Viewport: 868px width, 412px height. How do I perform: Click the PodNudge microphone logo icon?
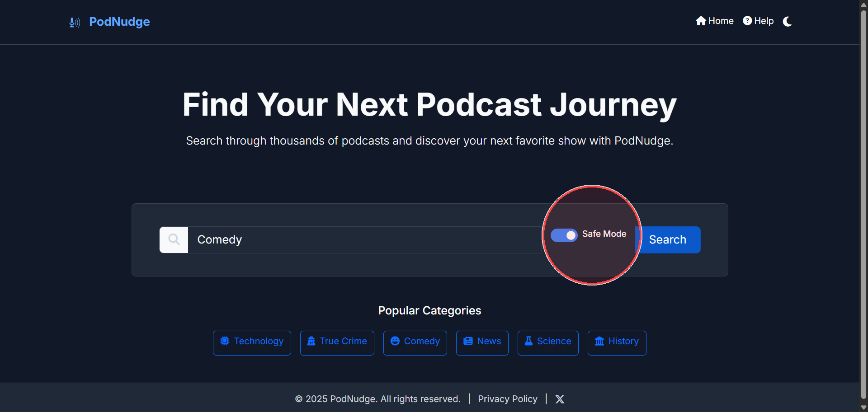click(x=75, y=22)
